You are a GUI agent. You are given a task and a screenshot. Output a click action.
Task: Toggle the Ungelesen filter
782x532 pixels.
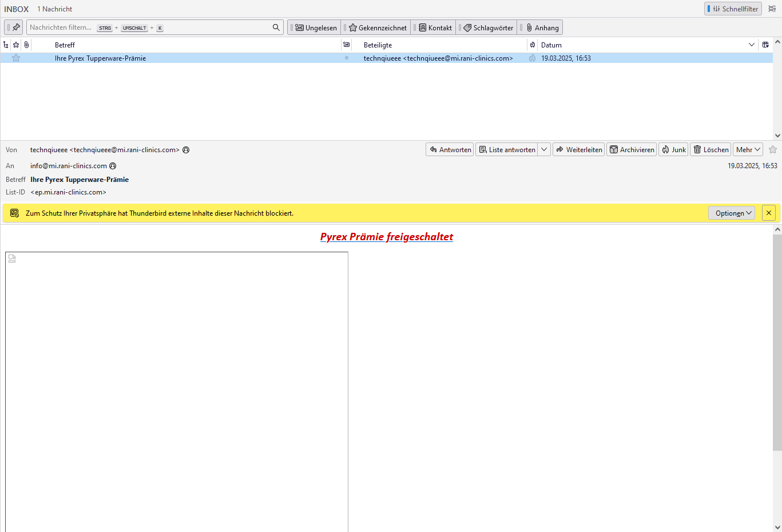[315, 27]
